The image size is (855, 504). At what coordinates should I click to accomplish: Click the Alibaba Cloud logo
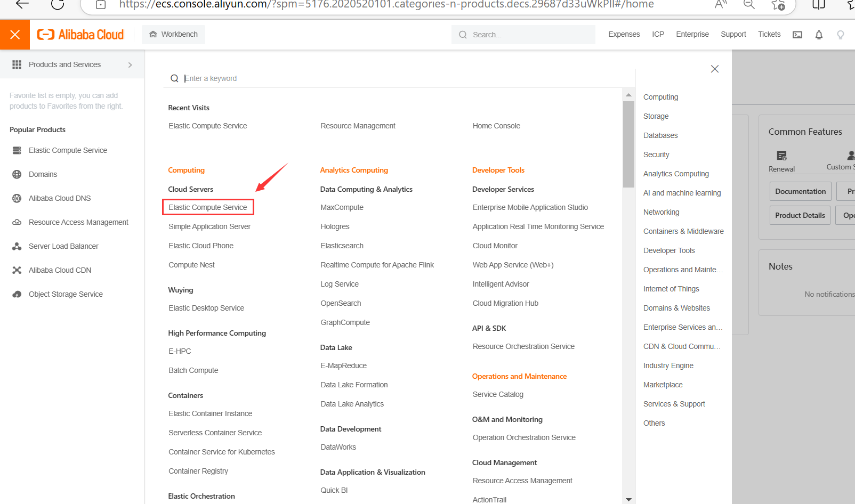pos(80,35)
